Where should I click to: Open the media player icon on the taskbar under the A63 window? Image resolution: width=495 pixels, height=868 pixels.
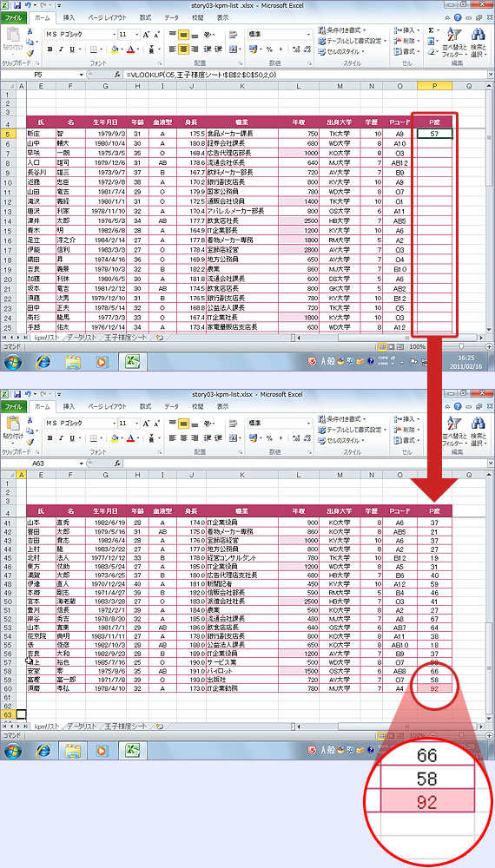point(102,751)
